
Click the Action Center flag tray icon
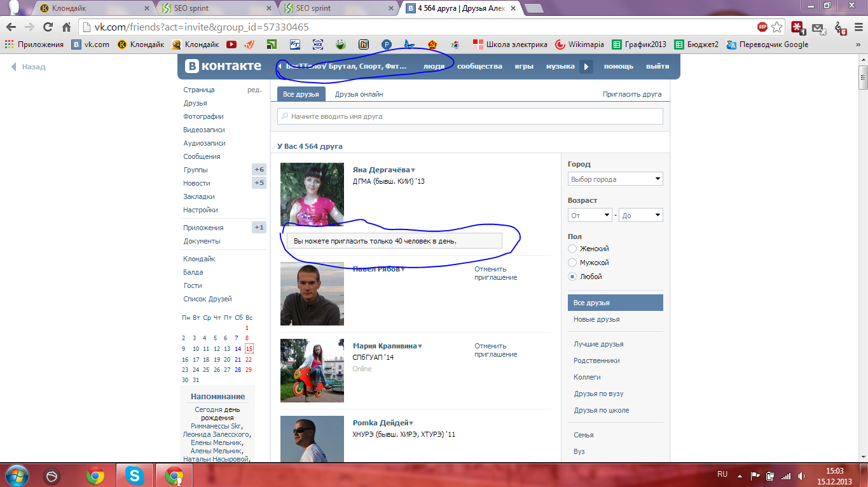(755, 476)
